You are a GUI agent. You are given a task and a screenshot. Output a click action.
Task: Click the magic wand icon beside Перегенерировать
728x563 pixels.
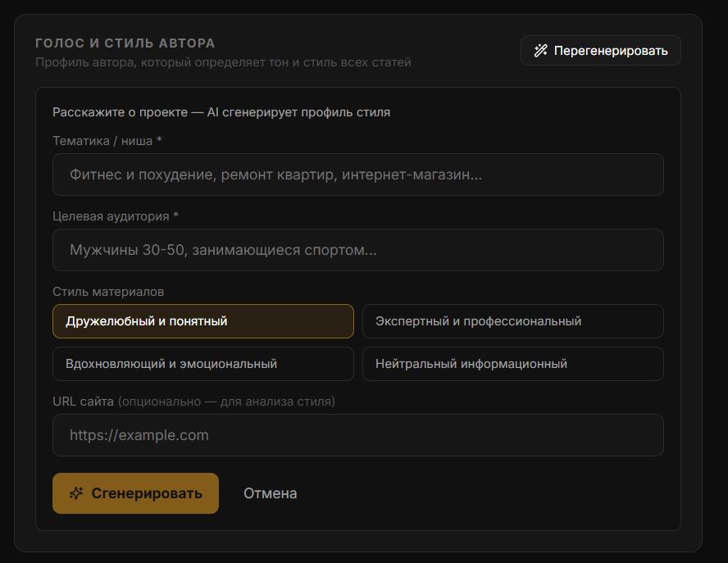click(540, 51)
